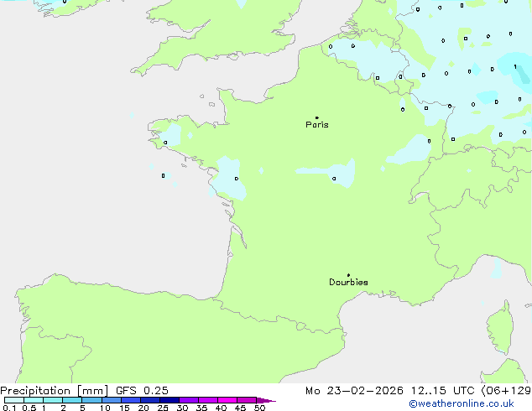This screenshot has width=532, height=411.
Task: Click the value marker in the Atlantic coast rain patch
Action: tap(236, 178)
